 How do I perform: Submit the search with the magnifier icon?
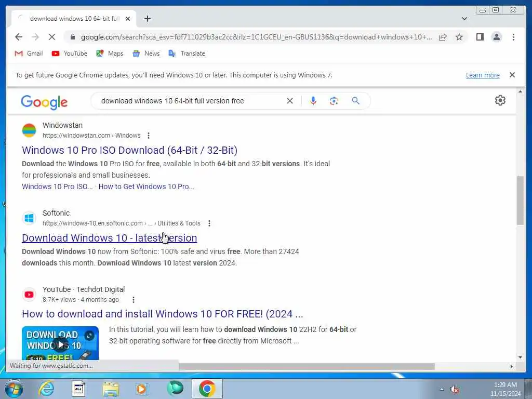point(355,101)
